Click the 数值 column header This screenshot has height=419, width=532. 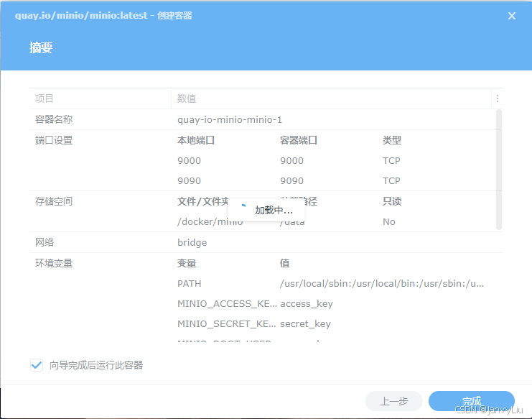(x=187, y=98)
